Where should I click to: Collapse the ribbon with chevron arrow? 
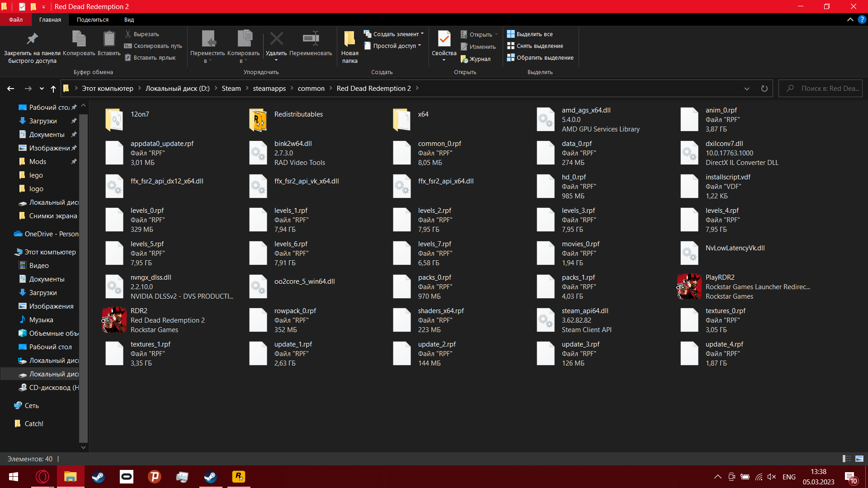[x=850, y=19]
